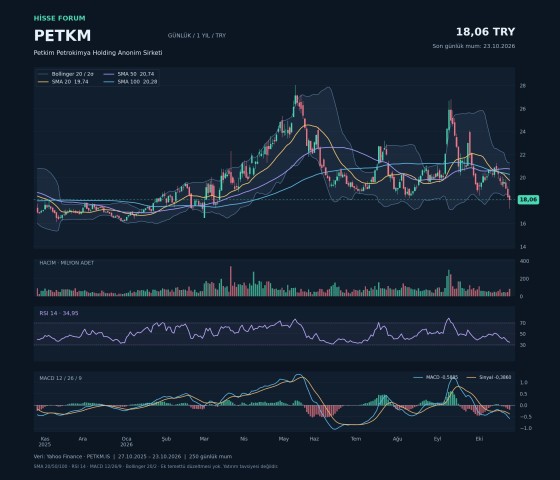Click the purple SMA 50 legend line sample
Viewport: 560px width, 480px height.
pos(109,74)
